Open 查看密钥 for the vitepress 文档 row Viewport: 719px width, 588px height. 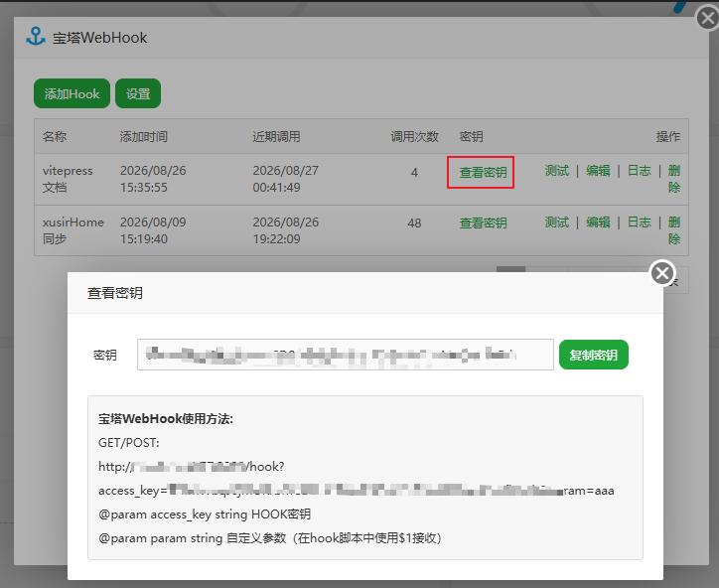coord(483,173)
